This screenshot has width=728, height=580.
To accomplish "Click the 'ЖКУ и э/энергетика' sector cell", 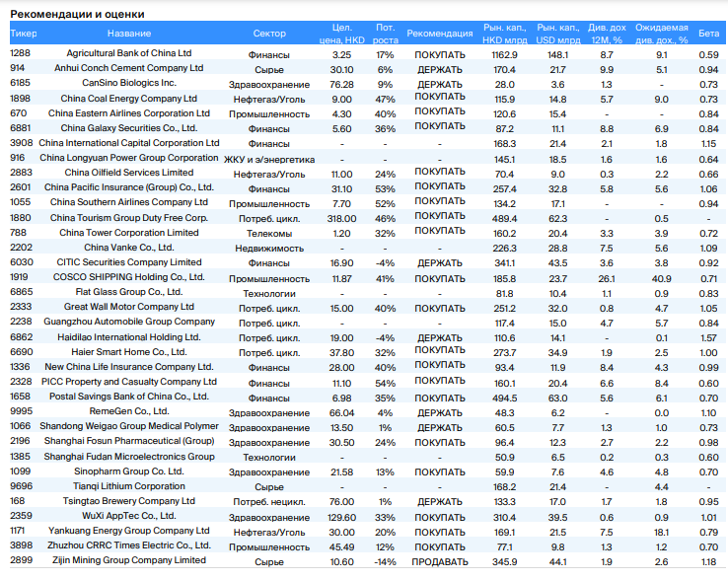I will [x=269, y=160].
